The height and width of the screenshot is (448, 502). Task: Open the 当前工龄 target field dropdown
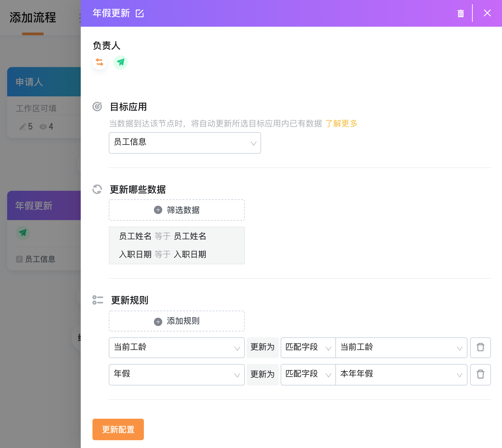pos(177,348)
